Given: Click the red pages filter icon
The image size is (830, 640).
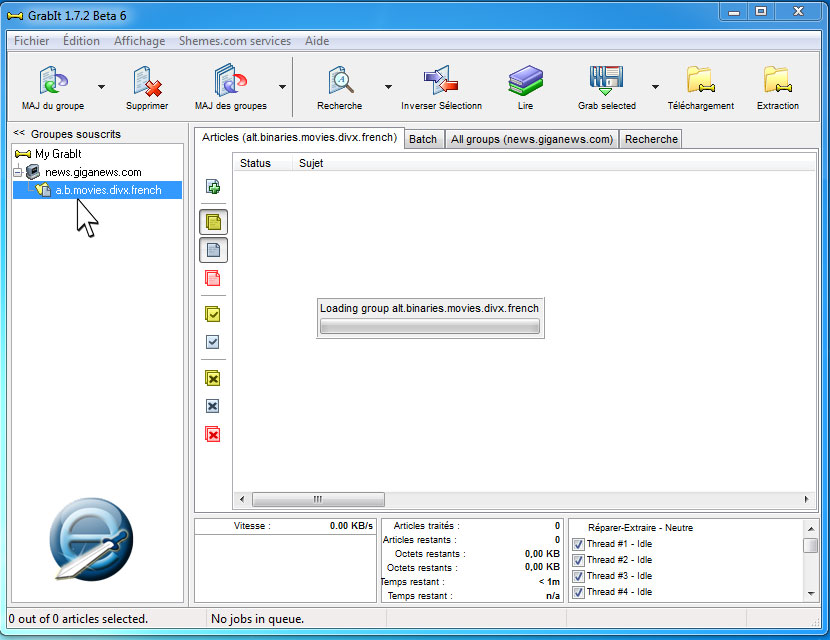Looking at the screenshot, I should 213,278.
